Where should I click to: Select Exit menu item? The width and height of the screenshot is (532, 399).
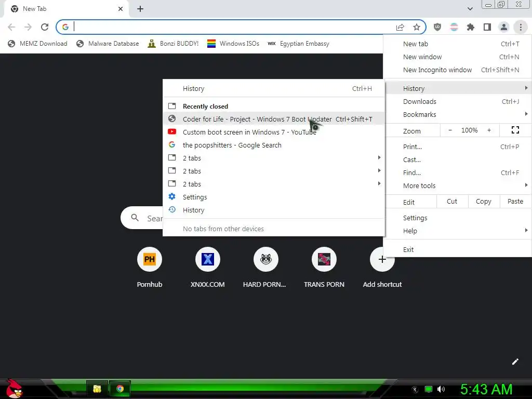coord(457,249)
